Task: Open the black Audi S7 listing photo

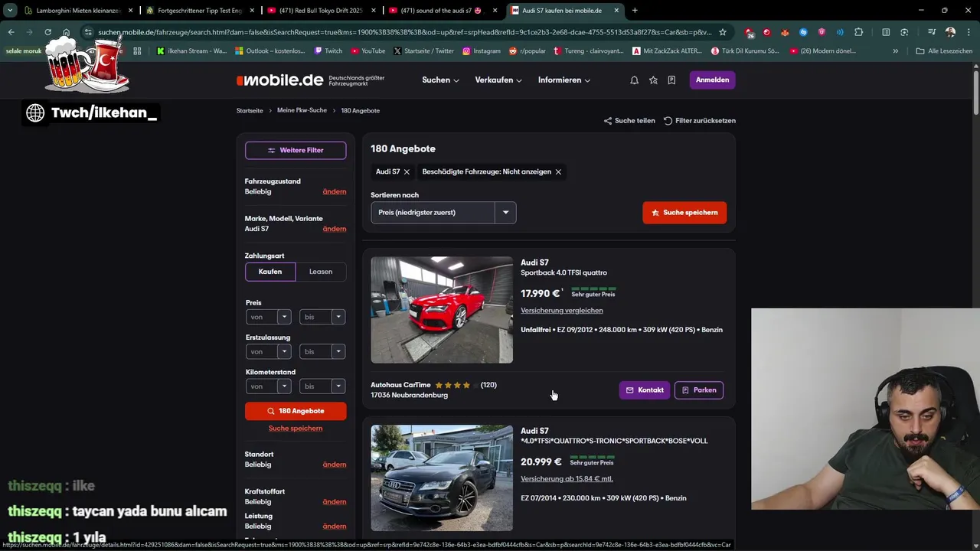Action: (442, 478)
